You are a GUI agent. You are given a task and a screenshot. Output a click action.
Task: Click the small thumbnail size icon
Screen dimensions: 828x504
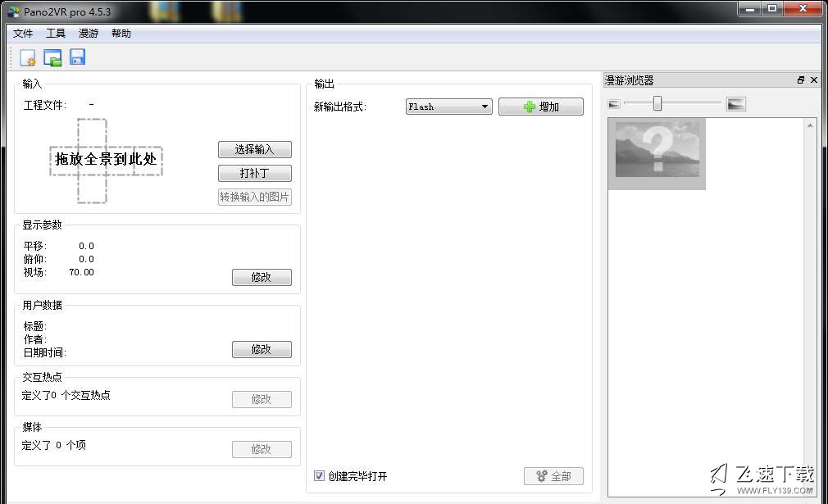pos(613,104)
